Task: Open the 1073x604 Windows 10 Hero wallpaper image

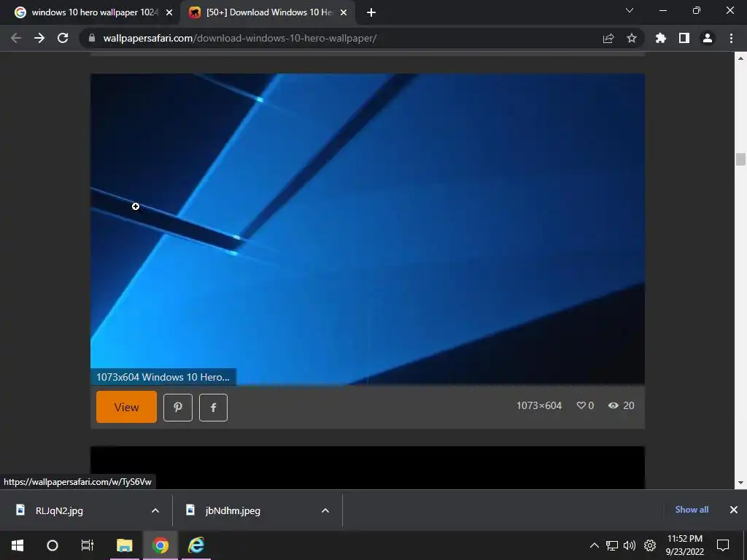Action: pos(368,229)
